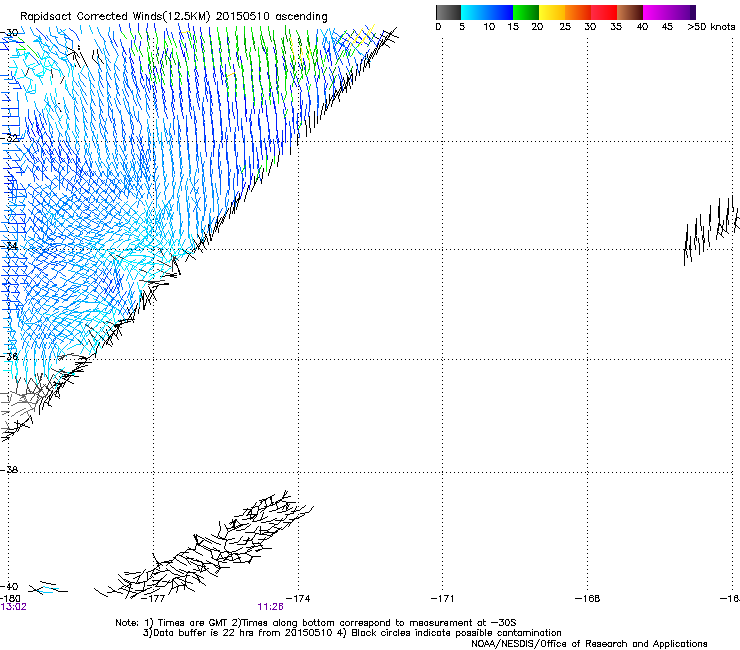This screenshot has width=740, height=650.
Task: Click the purple time label 11:26
Action: [270, 607]
